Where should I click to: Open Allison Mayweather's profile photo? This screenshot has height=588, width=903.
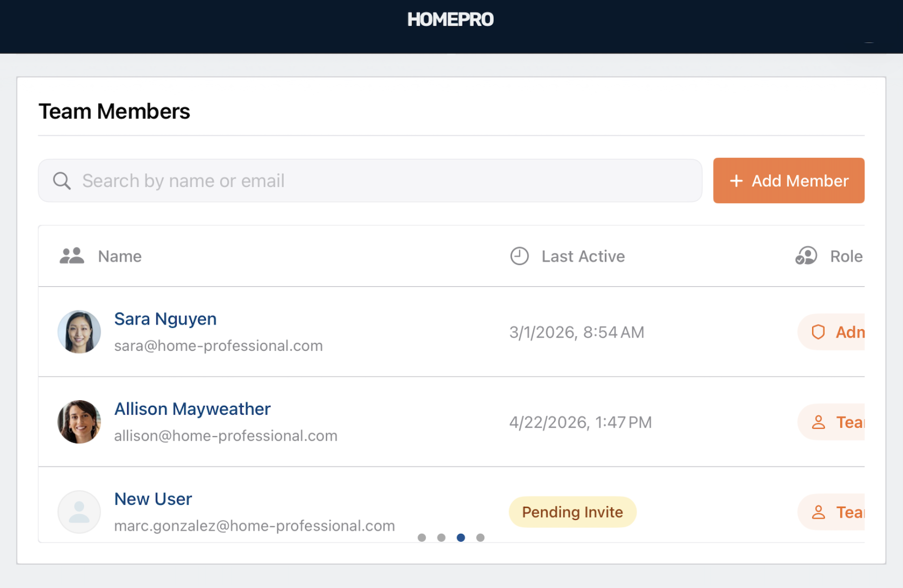pos(79,422)
